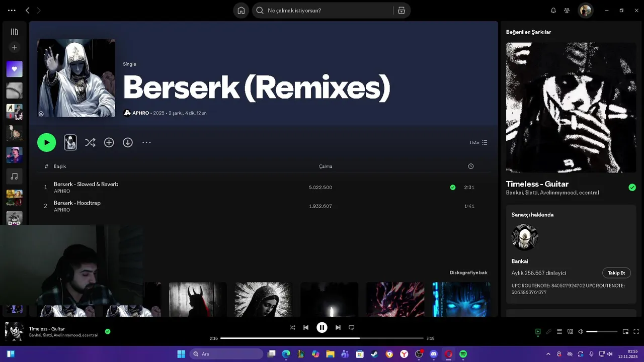Screen dimensions: 644x362
Task: Open lyrics microphone icon
Action: [549, 331]
